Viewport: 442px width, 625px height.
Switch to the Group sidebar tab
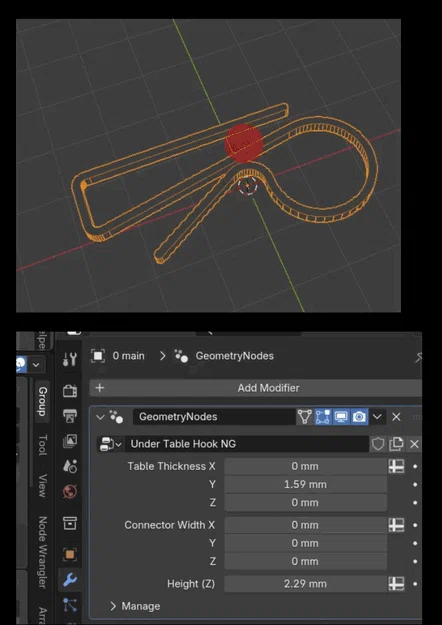tap(42, 402)
